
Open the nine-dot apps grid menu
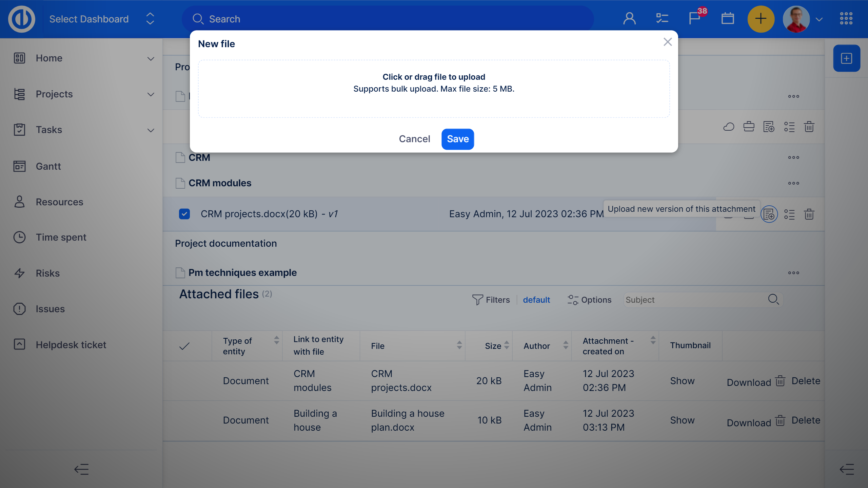(x=846, y=19)
